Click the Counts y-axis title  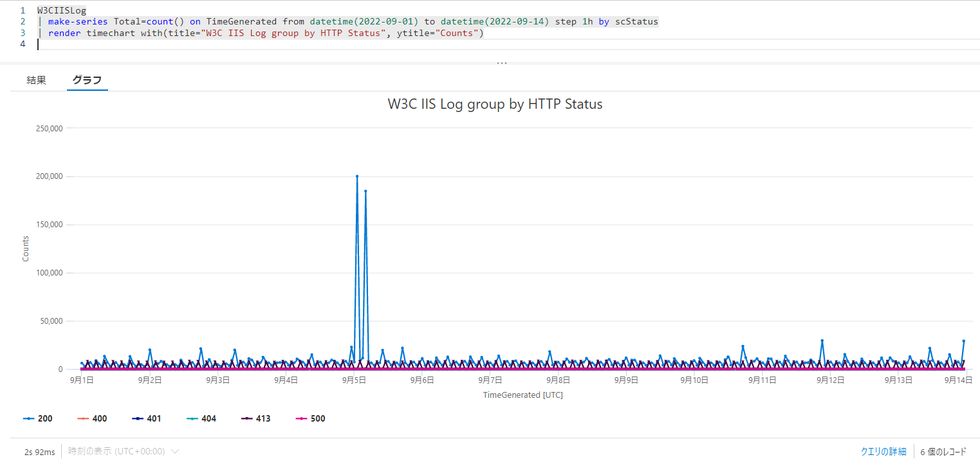point(26,248)
